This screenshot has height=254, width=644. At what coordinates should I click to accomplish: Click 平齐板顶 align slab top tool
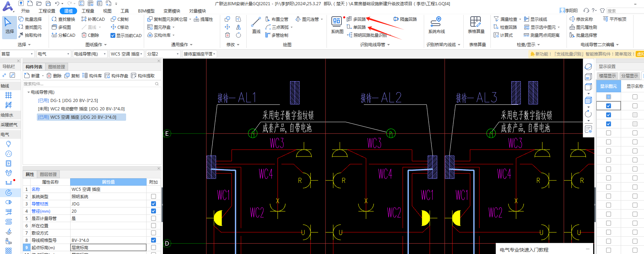point(614,19)
